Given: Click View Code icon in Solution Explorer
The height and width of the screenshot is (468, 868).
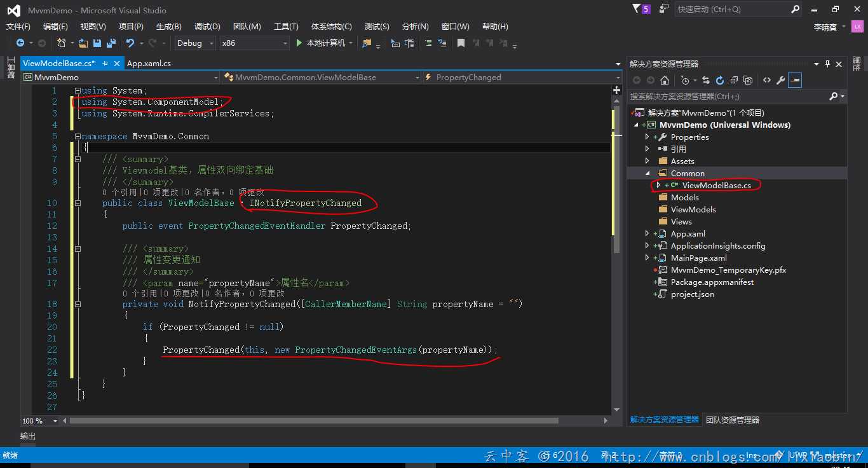Looking at the screenshot, I should tap(767, 80).
